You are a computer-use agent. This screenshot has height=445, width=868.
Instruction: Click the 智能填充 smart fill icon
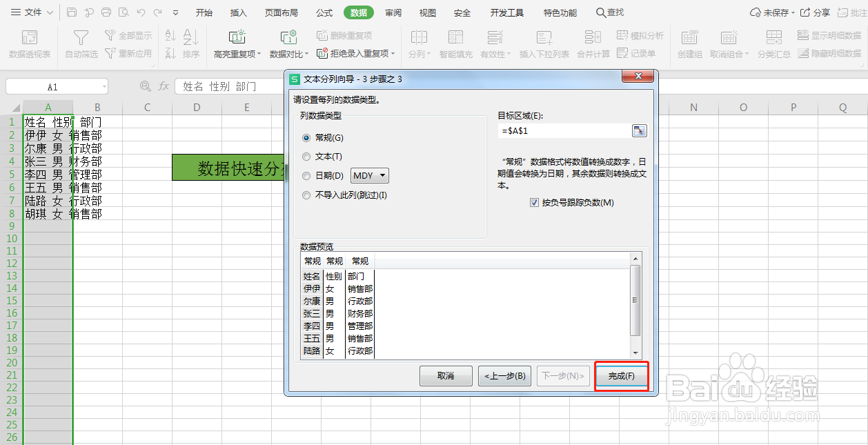[x=456, y=38]
